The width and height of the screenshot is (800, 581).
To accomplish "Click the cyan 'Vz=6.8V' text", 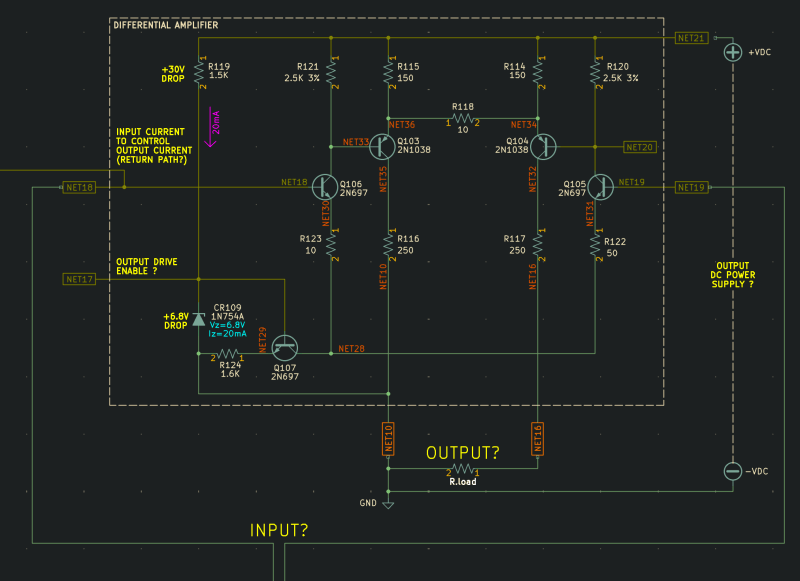I will [x=227, y=325].
